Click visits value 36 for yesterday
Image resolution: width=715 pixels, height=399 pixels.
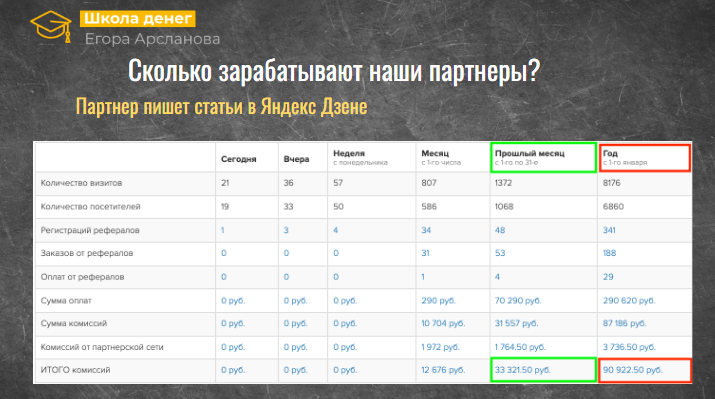pyautogui.click(x=289, y=183)
